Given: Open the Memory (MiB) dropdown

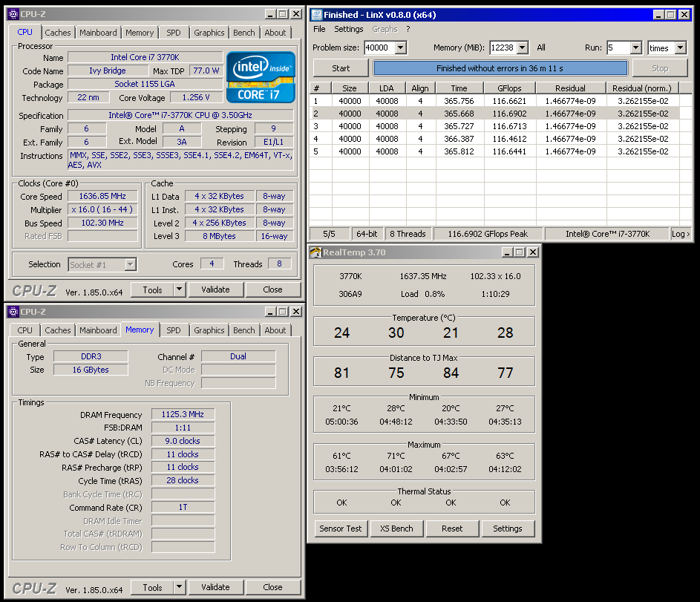Looking at the screenshot, I should [x=522, y=48].
